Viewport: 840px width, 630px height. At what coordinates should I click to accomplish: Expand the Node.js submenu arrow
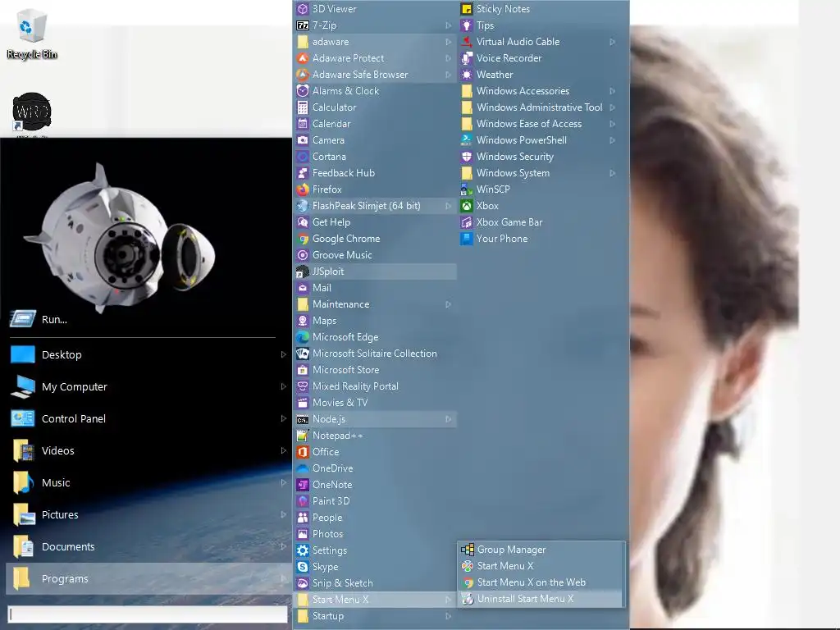point(448,419)
